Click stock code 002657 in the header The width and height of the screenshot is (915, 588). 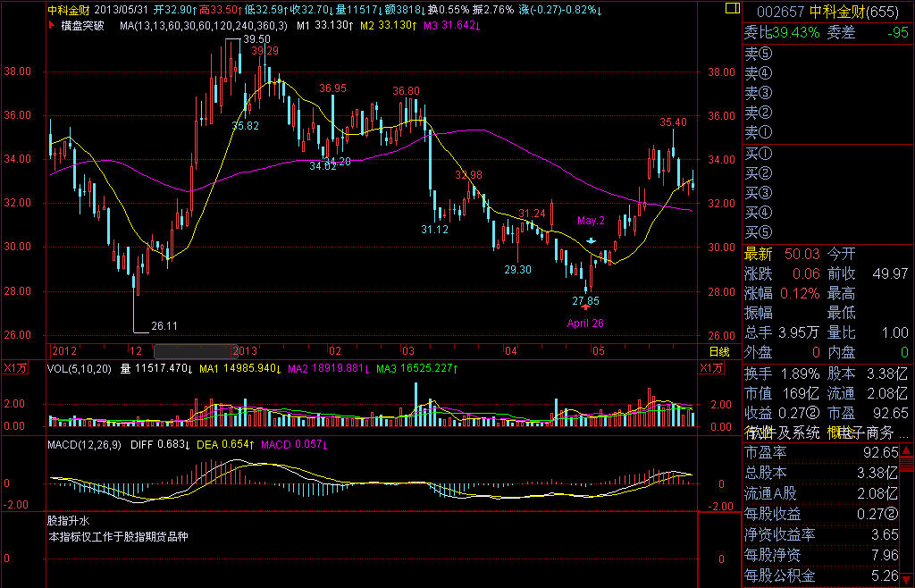click(781, 11)
